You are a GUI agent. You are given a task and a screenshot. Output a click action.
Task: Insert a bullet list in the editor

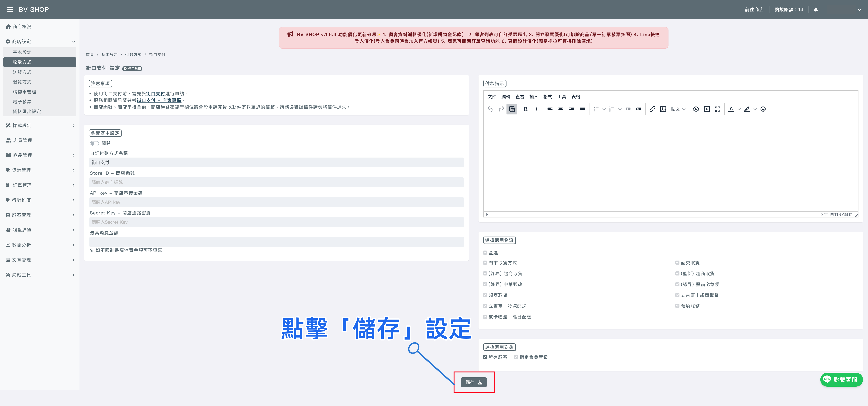(596, 109)
